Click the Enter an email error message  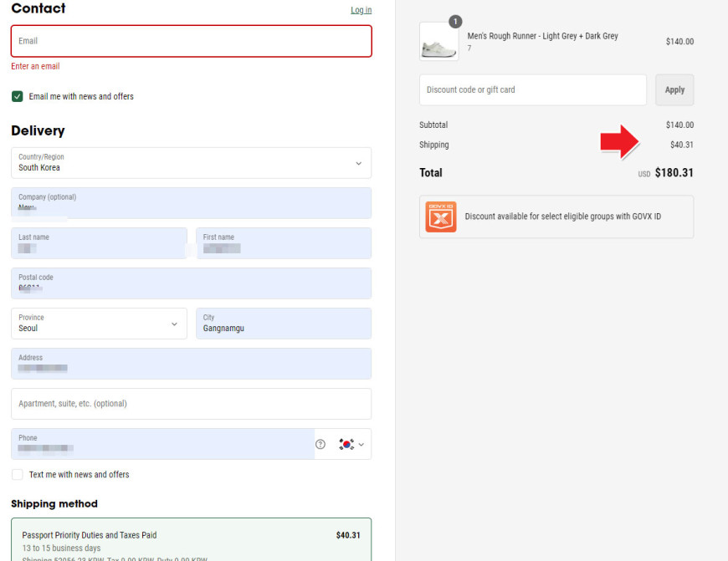tap(35, 66)
